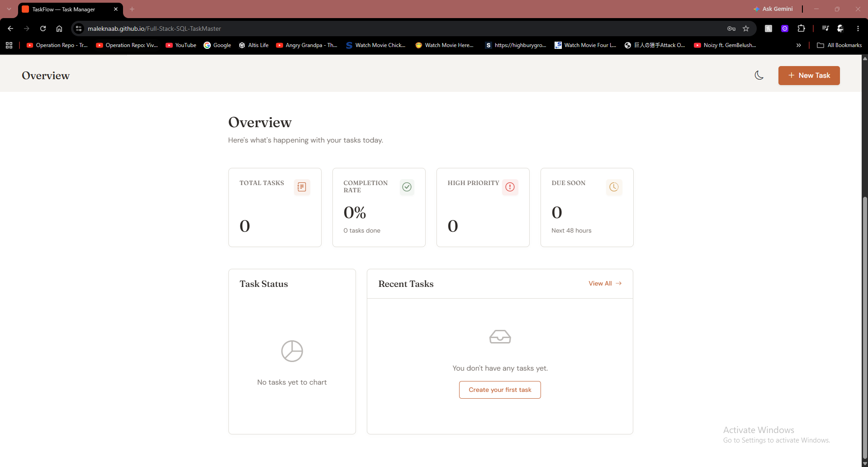Open the Angry Grandpa bookmark
Image resolution: width=868 pixels, height=467 pixels.
307,45
